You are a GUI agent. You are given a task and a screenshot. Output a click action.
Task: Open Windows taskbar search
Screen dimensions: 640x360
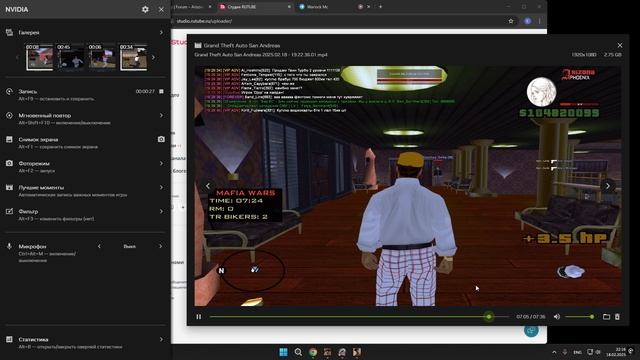click(298, 352)
